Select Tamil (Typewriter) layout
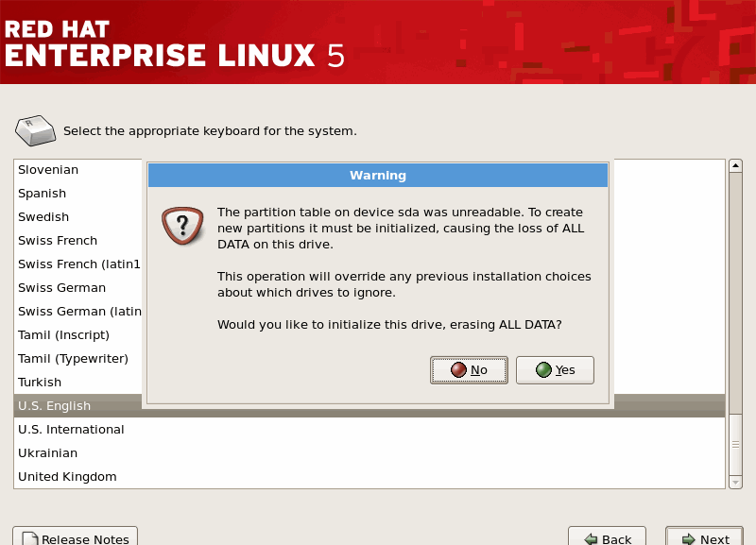The height and width of the screenshot is (545, 756). 73,359
